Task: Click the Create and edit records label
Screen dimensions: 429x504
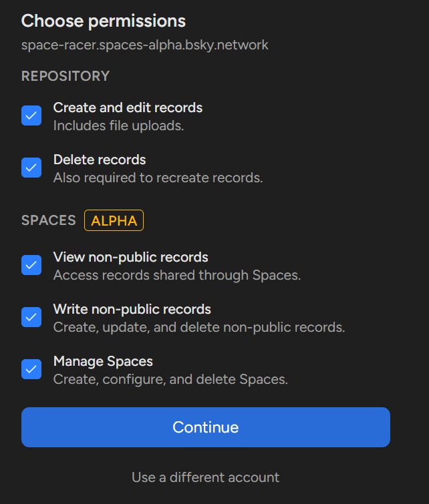Action: point(128,107)
